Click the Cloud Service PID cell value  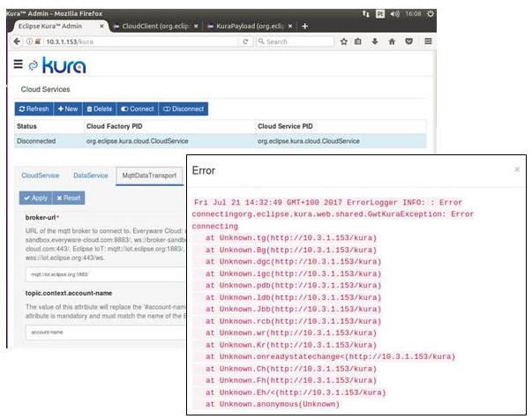tap(309, 141)
